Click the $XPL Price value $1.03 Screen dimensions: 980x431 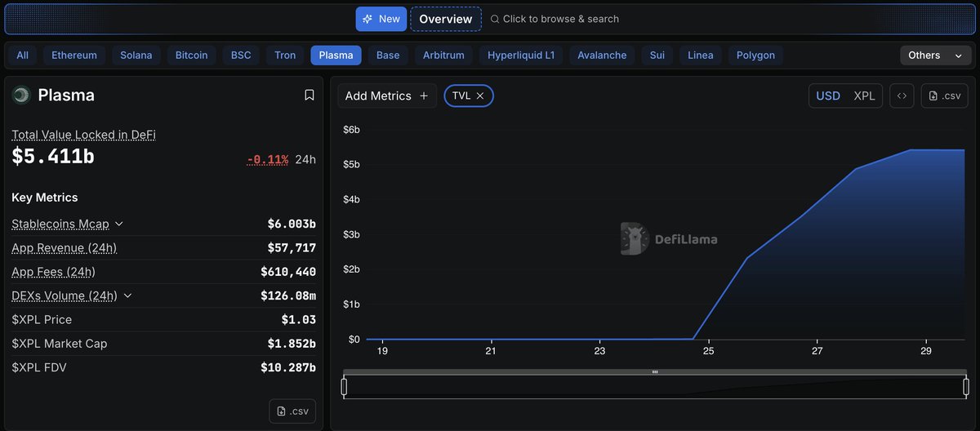(x=299, y=319)
